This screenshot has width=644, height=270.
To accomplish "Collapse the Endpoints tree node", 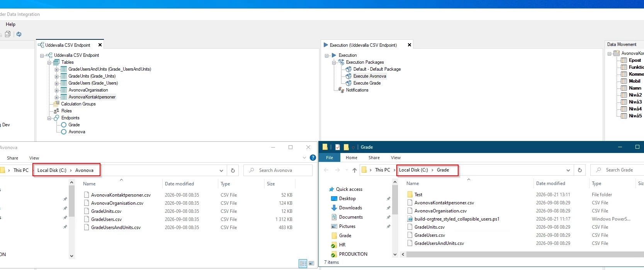I will (49, 118).
